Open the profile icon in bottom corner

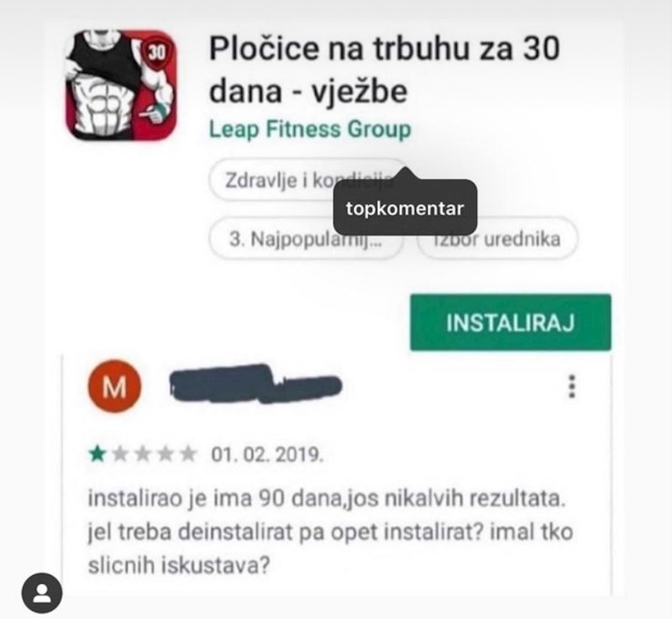pos(42,593)
